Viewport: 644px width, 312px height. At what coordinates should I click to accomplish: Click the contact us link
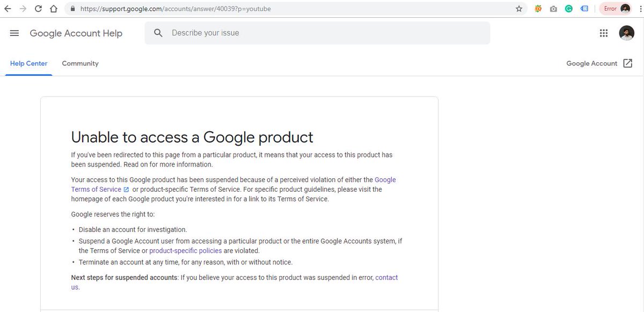pos(386,278)
